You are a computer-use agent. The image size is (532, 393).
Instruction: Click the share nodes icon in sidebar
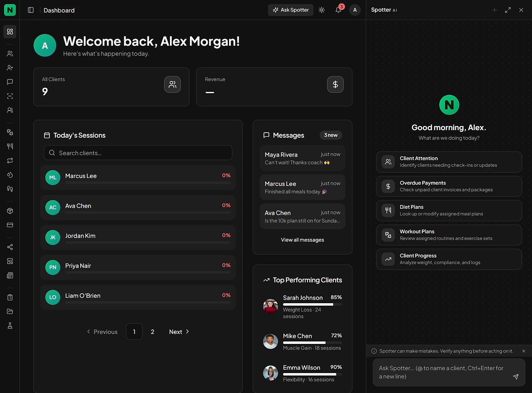pos(10,247)
